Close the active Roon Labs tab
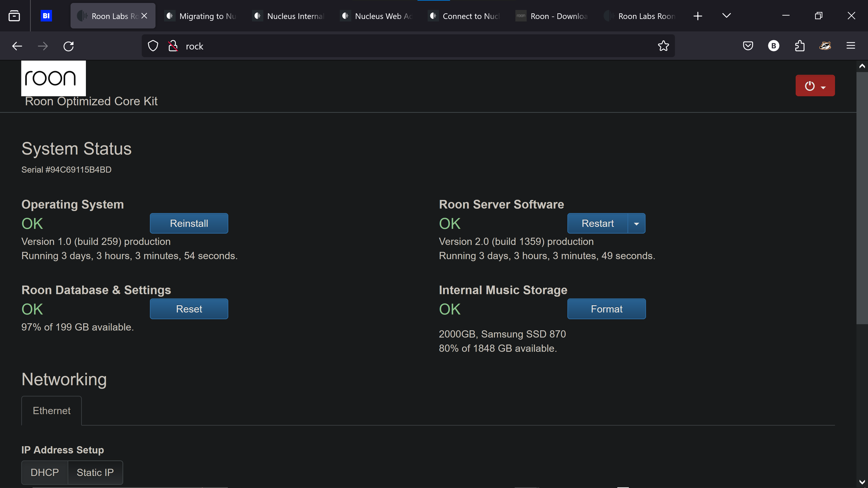The height and width of the screenshot is (488, 868). [x=144, y=16]
